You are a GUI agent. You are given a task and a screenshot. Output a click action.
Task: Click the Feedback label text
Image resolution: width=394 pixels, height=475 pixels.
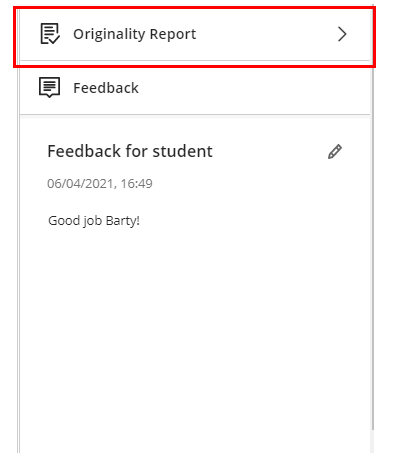[106, 88]
